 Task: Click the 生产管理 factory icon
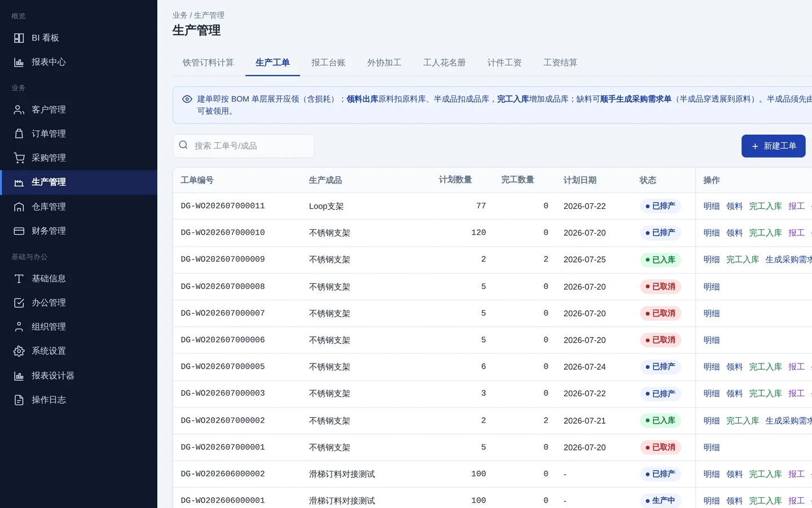pyautogui.click(x=19, y=182)
